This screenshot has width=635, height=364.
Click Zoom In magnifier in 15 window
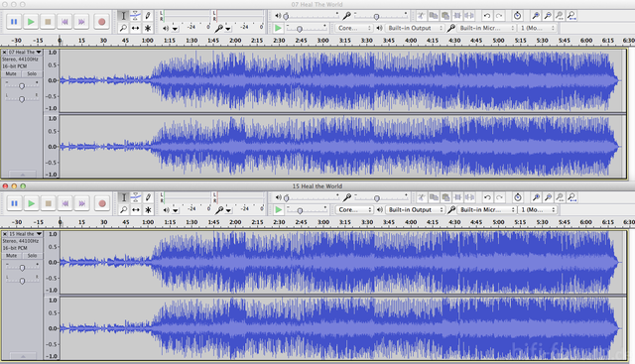[x=536, y=197]
